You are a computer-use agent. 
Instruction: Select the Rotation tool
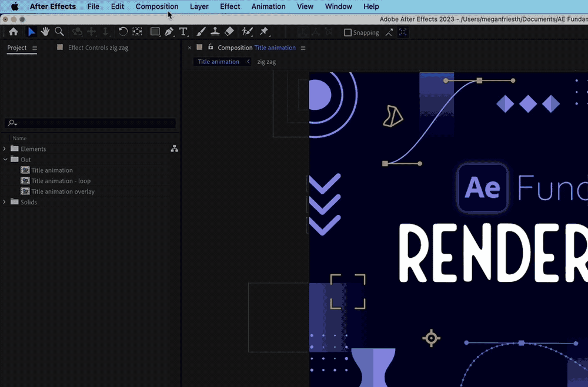[x=123, y=32]
